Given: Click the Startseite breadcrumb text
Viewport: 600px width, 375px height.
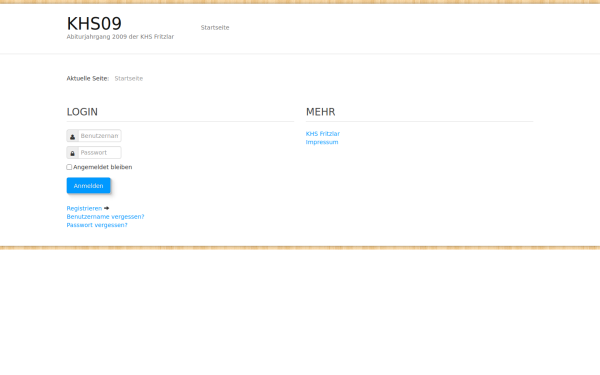Looking at the screenshot, I should point(129,78).
